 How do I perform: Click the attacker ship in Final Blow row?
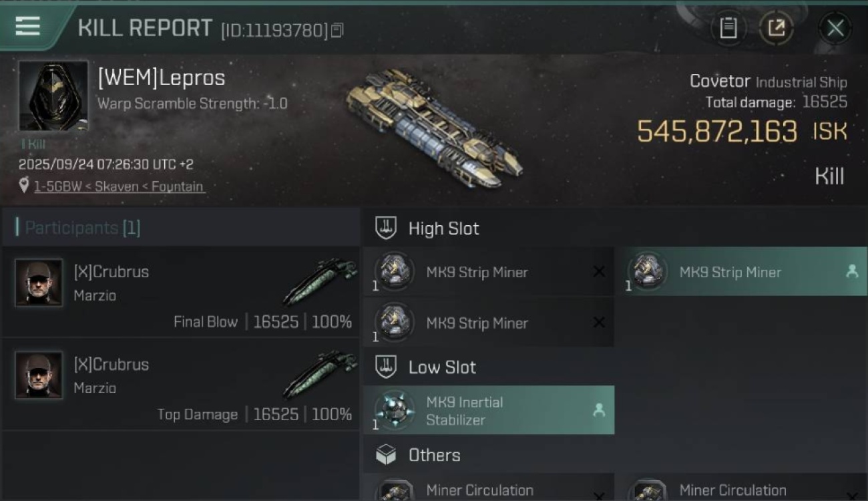320,282
